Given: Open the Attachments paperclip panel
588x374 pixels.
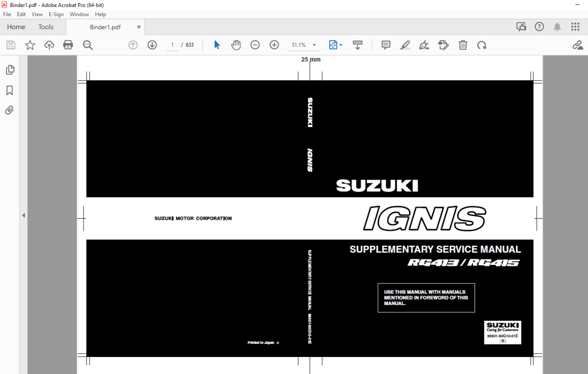Looking at the screenshot, I should click(x=10, y=110).
